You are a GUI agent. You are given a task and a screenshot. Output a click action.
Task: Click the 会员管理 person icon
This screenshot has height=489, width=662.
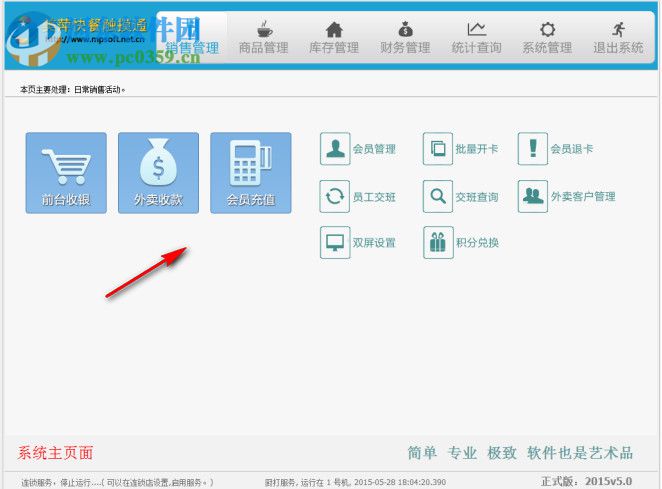pyautogui.click(x=335, y=149)
